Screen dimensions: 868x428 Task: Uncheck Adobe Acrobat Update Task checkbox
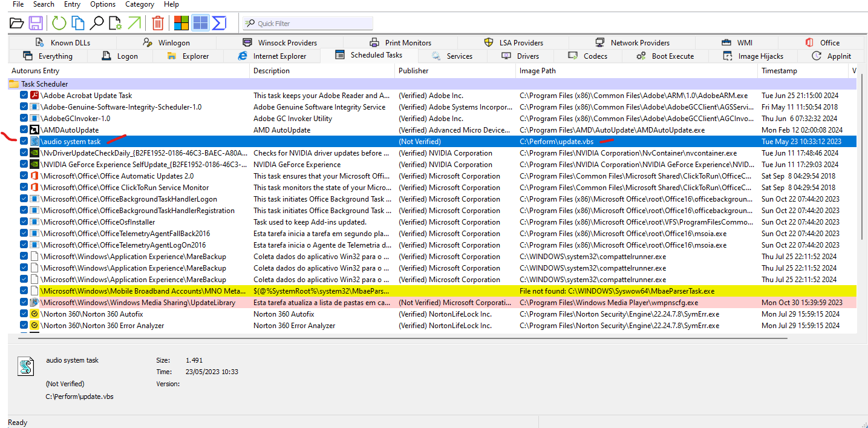click(x=24, y=96)
